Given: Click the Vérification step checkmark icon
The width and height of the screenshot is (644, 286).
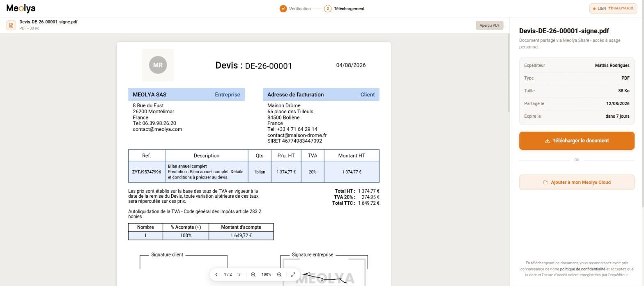Looking at the screenshot, I should (x=283, y=9).
